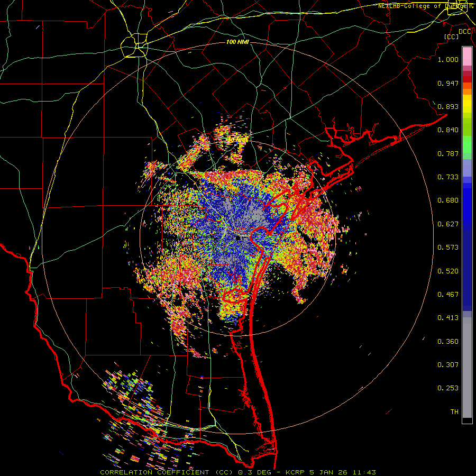Click the 0.840 scale value
Viewport: 476px width, 476px height.
click(448, 130)
